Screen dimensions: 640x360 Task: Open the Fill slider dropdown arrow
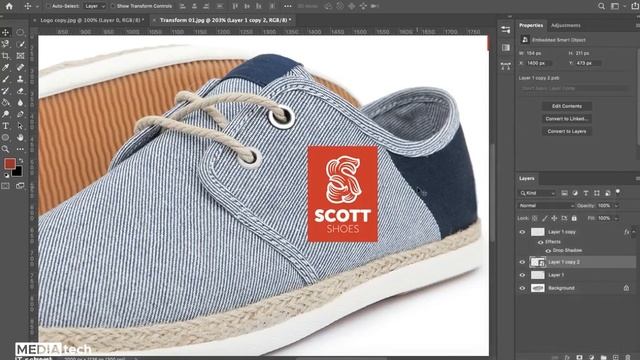pos(616,218)
